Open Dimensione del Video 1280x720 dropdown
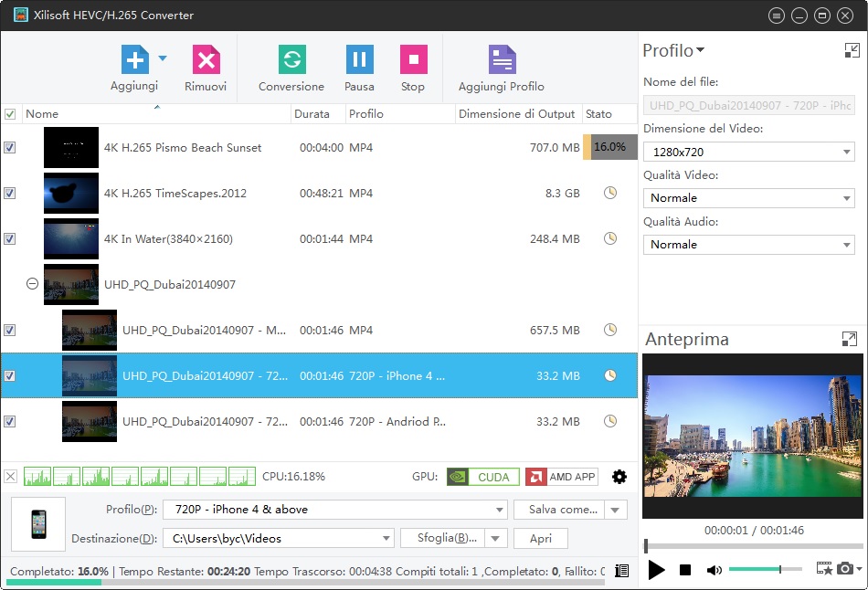This screenshot has height=590, width=868. tap(748, 152)
